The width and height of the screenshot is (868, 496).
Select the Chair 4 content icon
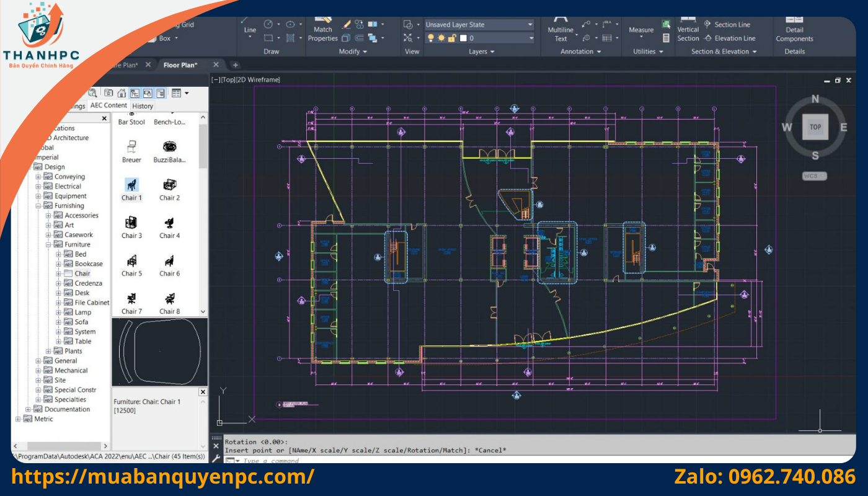coord(169,223)
